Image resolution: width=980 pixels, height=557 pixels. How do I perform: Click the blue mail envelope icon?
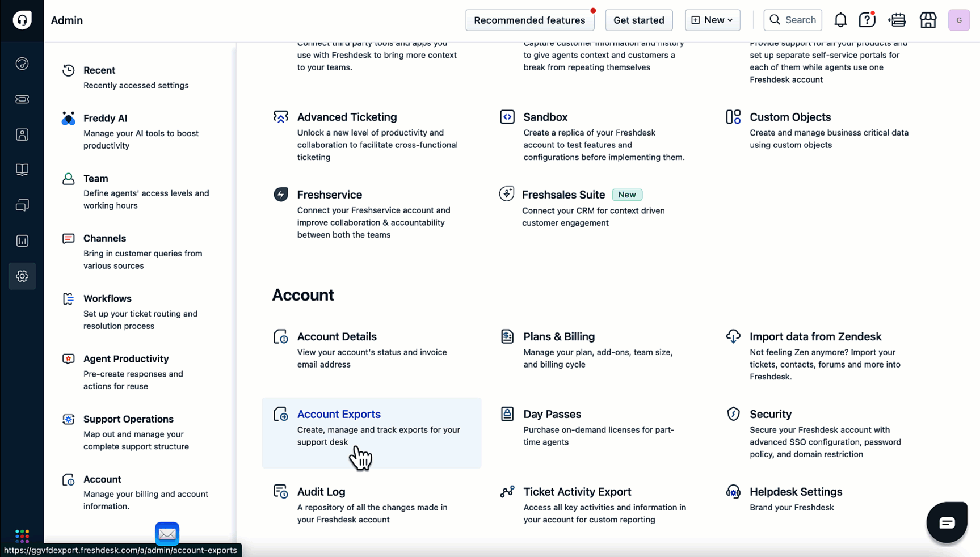point(167,534)
